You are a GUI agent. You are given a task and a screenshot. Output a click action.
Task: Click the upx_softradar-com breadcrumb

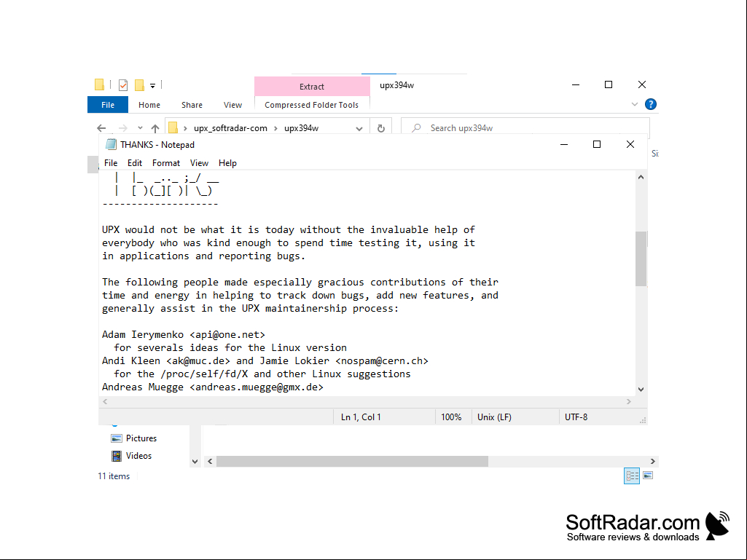[230, 128]
